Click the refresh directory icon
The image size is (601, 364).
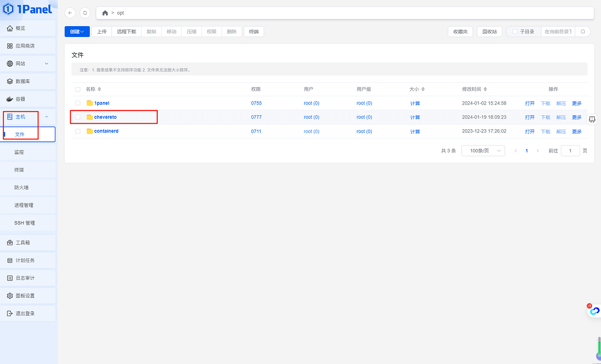(x=85, y=13)
